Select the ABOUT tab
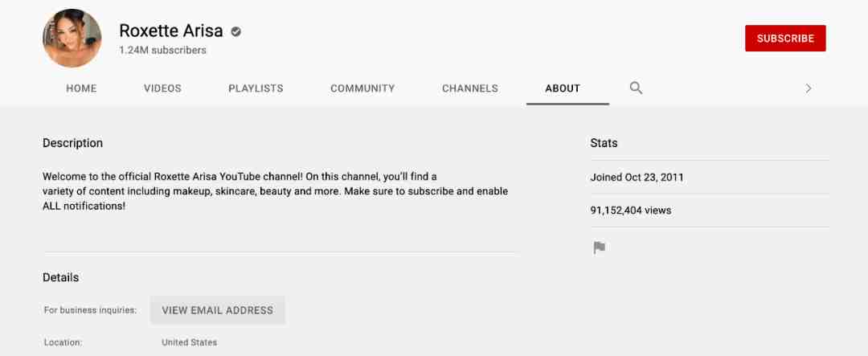The image size is (868, 356). [563, 88]
